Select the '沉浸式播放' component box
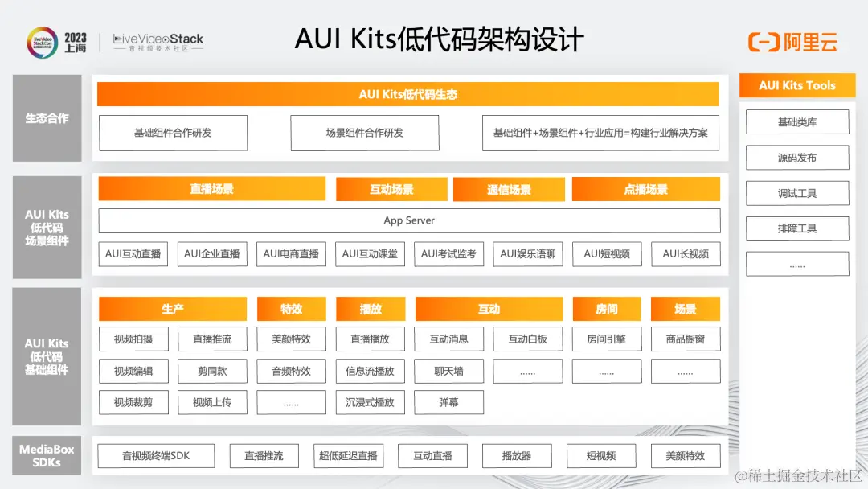 (371, 402)
